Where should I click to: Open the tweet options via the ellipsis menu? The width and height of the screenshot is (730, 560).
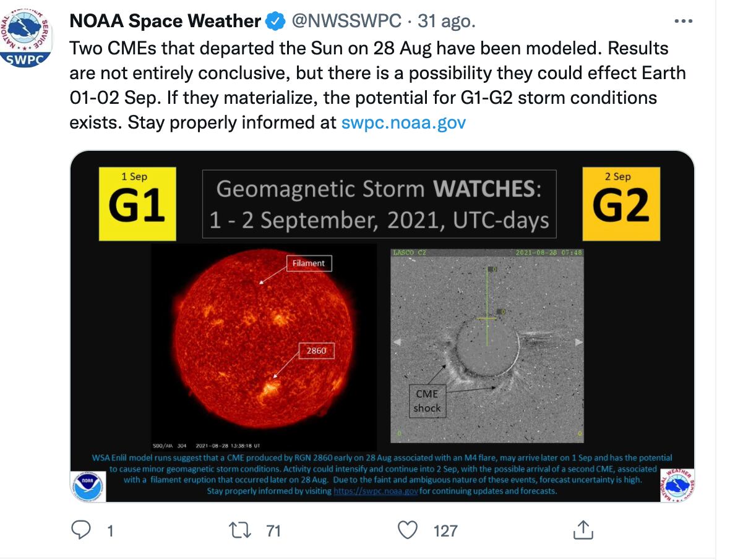[x=684, y=20]
